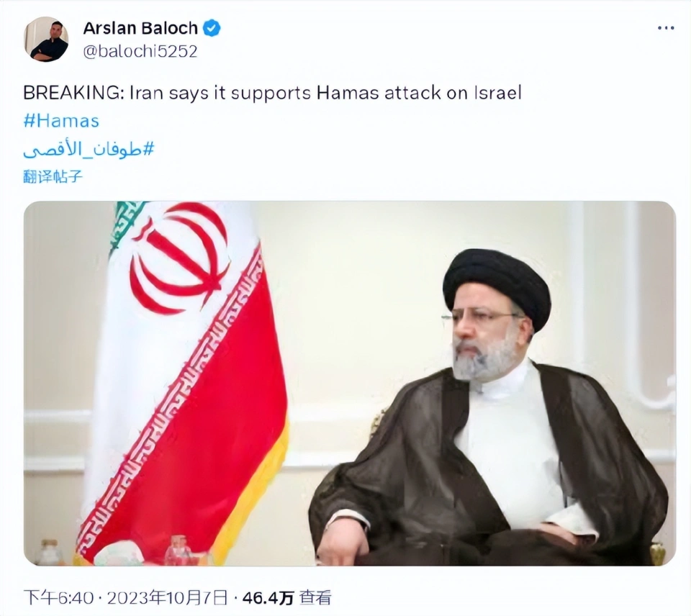Open the #Hamas hashtag

click(x=61, y=121)
